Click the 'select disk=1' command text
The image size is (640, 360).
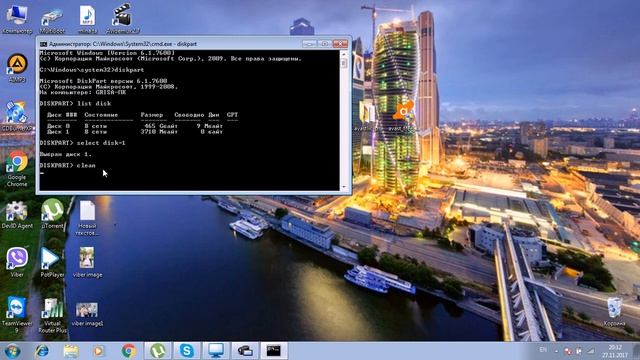click(101, 143)
